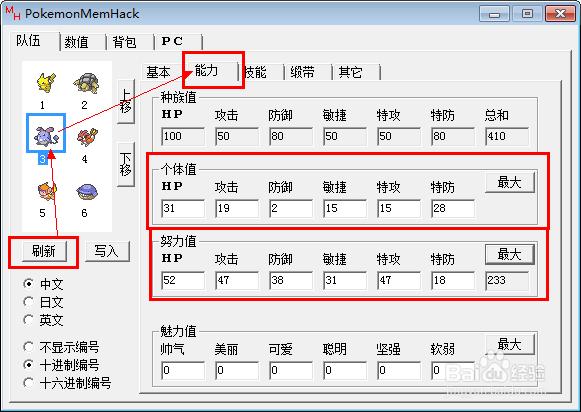Image resolution: width=581 pixels, height=412 pixels.
Task: Click 最大 button in 个体值 group
Action: click(510, 182)
